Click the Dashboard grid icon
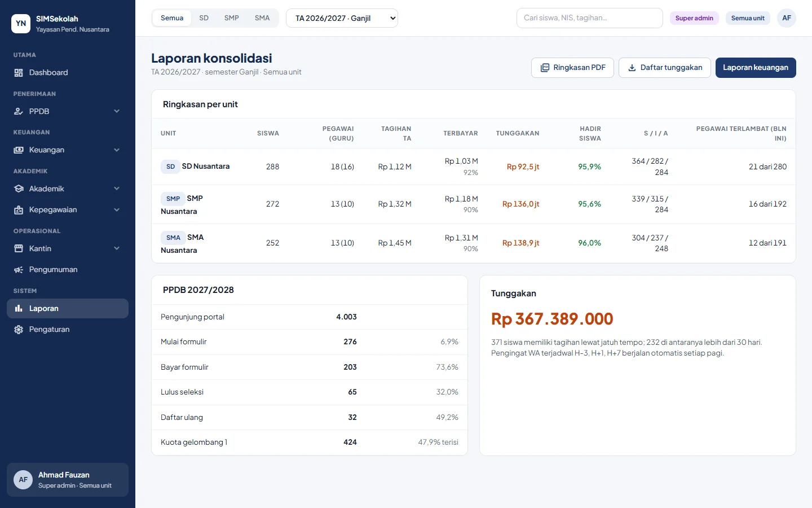The width and height of the screenshot is (812, 508). coord(19,73)
